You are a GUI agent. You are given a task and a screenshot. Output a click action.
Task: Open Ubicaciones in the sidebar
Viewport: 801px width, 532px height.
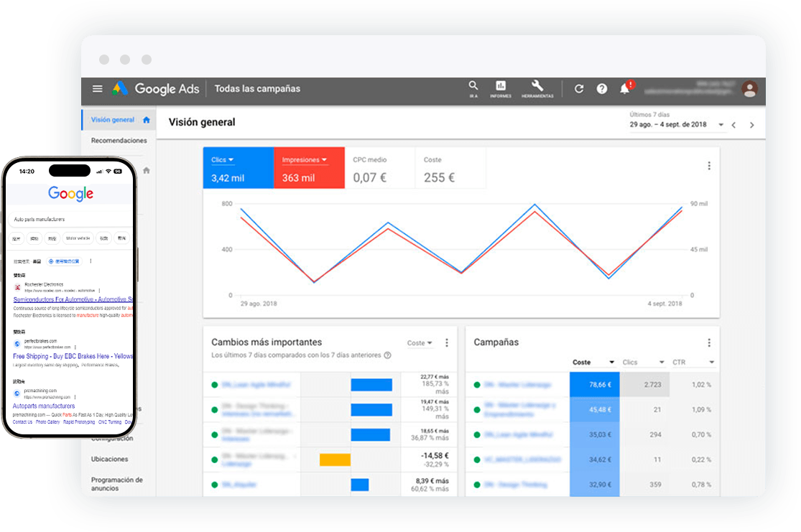point(109,459)
